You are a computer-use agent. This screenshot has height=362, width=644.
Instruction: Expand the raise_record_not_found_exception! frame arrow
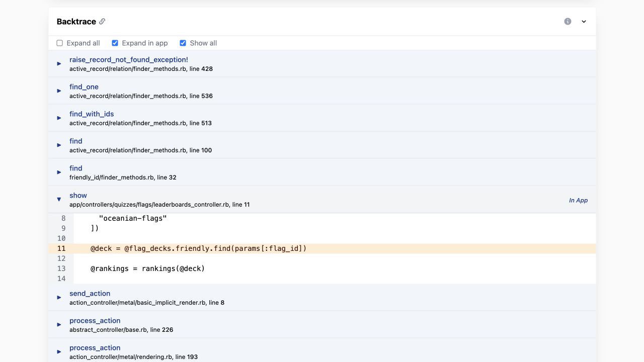59,64
